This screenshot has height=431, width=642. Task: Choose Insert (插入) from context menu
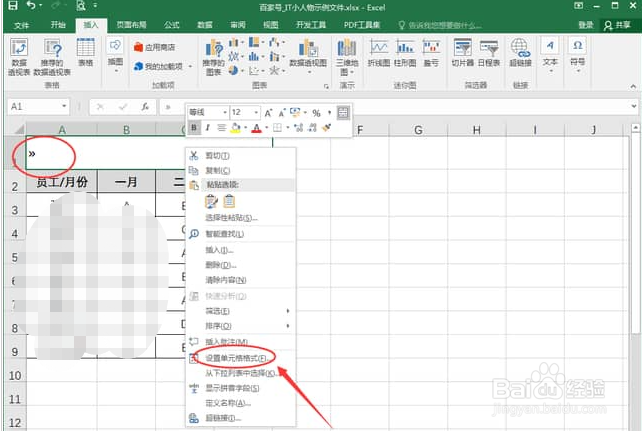click(x=241, y=250)
